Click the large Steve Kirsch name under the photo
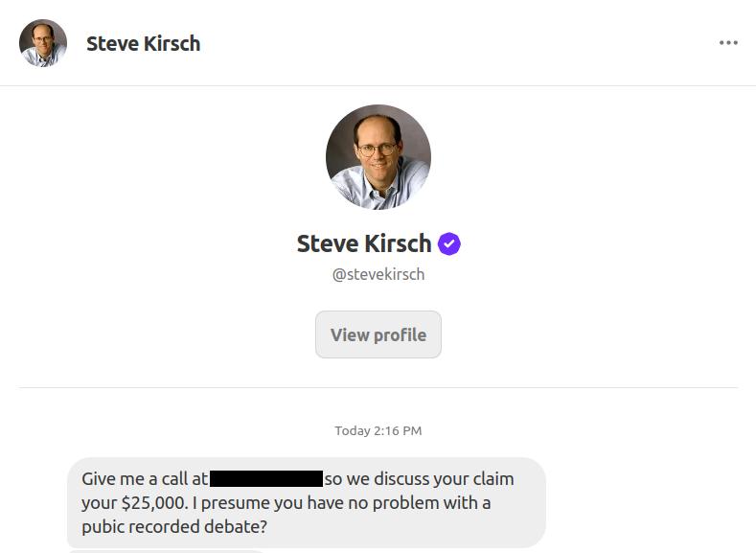The height and width of the screenshot is (553, 756). pyautogui.click(x=364, y=243)
